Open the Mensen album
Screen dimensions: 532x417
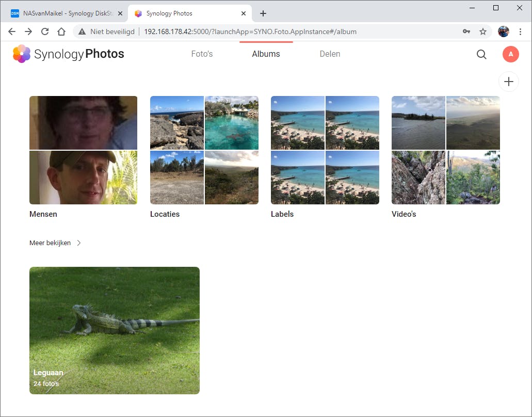tap(83, 150)
